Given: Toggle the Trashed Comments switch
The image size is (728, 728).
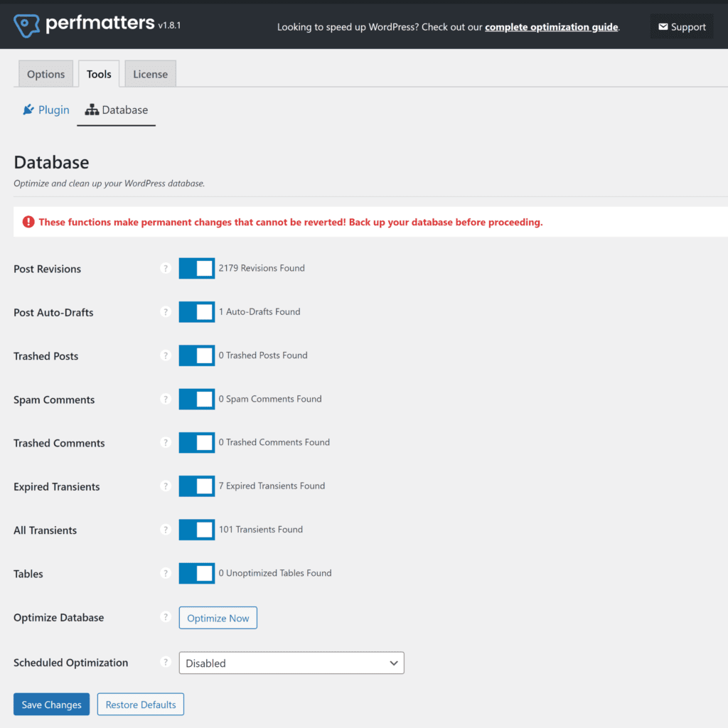Looking at the screenshot, I should pyautogui.click(x=197, y=442).
